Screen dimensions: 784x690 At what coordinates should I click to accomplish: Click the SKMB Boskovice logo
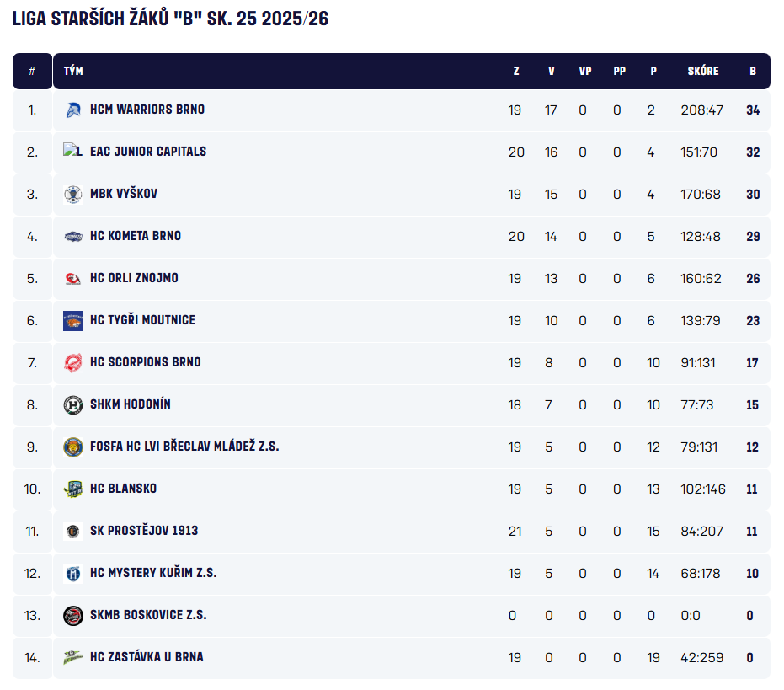(73, 615)
